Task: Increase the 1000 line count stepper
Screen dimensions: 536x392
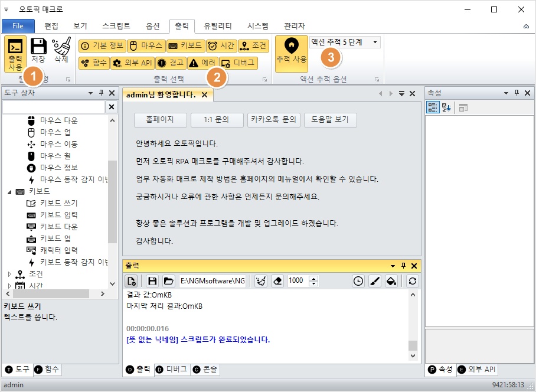Action: [x=313, y=278]
